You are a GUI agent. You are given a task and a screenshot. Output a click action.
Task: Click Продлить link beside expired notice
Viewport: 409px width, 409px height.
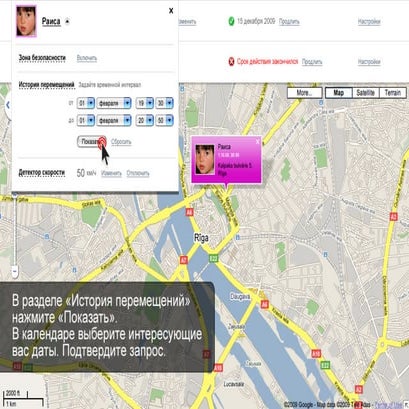point(312,62)
